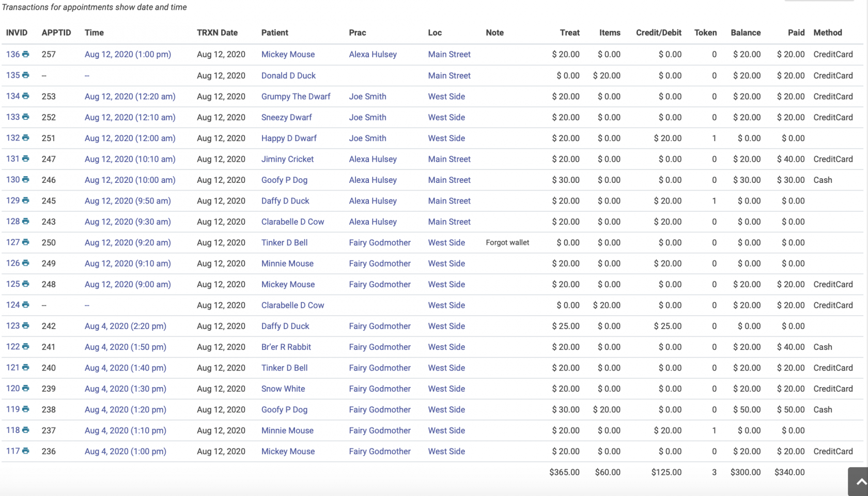The height and width of the screenshot is (496, 868).
Task: Click print icon for invoice 121
Action: [26, 367]
